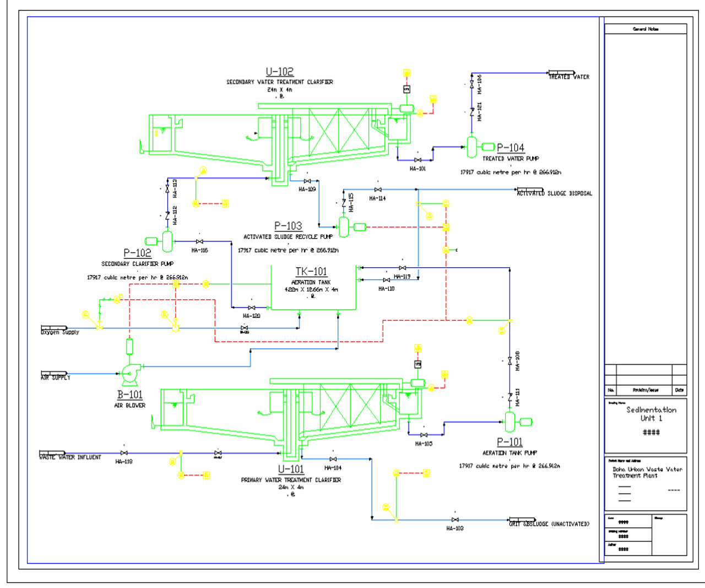Image resolution: width=705 pixels, height=588 pixels.
Task: Select the HA-109 valve symbol
Action: coord(307,181)
